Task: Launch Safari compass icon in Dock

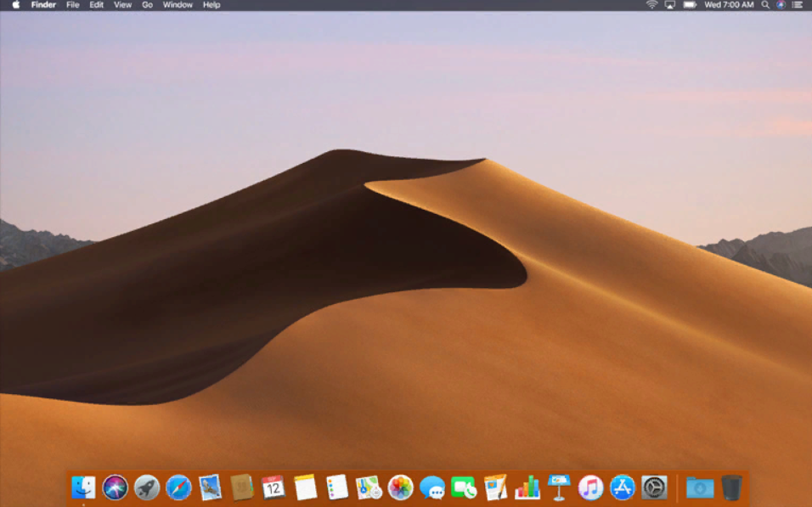Action: 178,487
